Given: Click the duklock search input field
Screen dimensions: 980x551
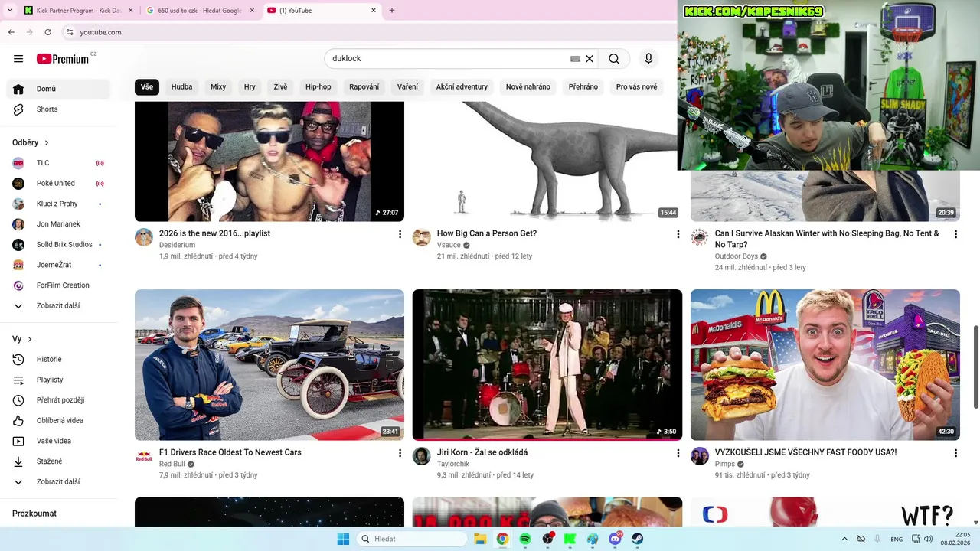Looking at the screenshot, I should (448, 59).
